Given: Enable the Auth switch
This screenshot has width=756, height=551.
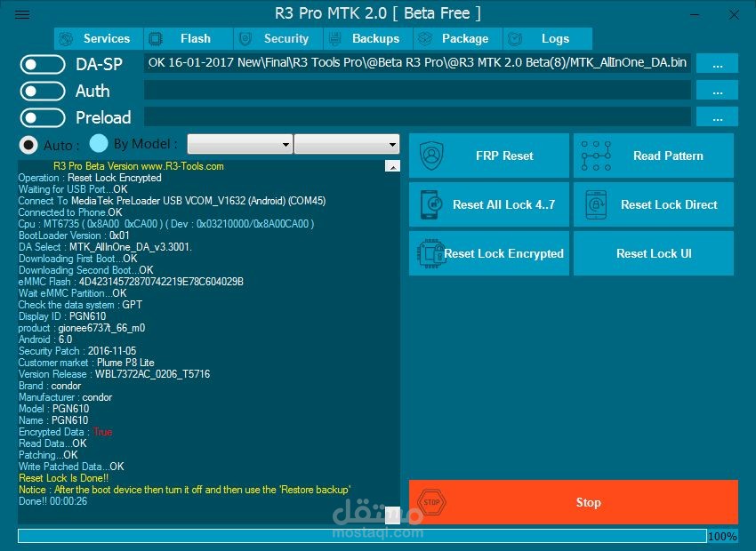Looking at the screenshot, I should coord(43,91).
